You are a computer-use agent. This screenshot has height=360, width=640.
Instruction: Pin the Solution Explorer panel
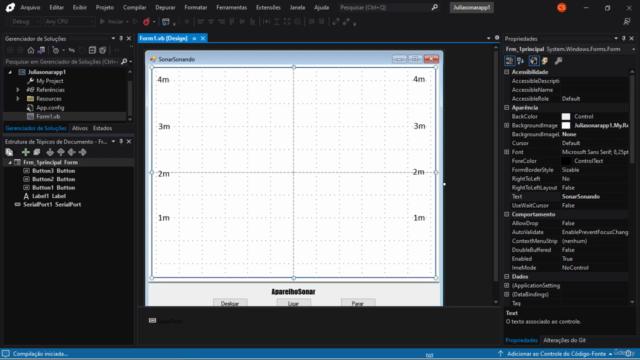click(121, 38)
